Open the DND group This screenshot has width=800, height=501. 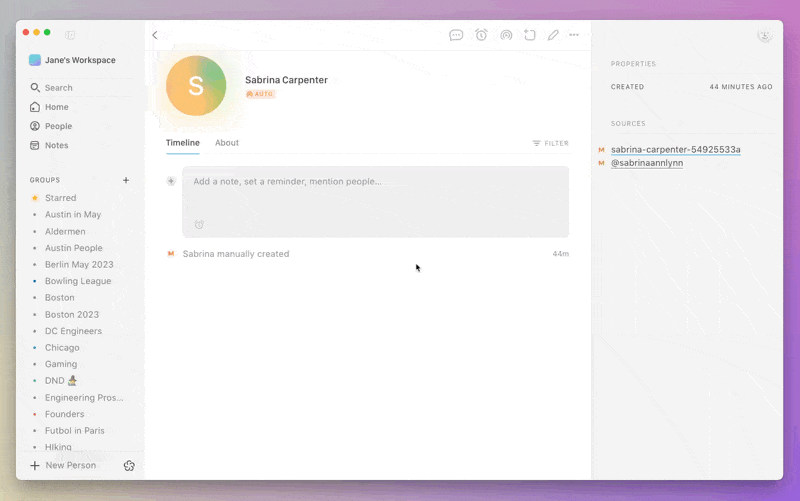pos(61,381)
